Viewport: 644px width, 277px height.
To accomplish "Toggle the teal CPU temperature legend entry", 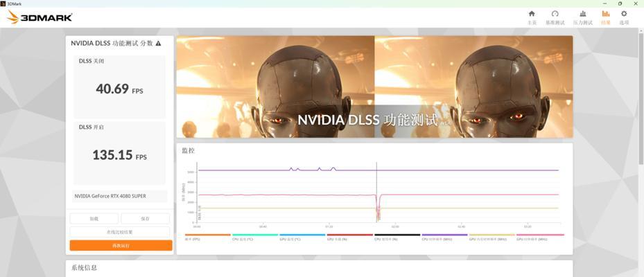I will [255, 238].
